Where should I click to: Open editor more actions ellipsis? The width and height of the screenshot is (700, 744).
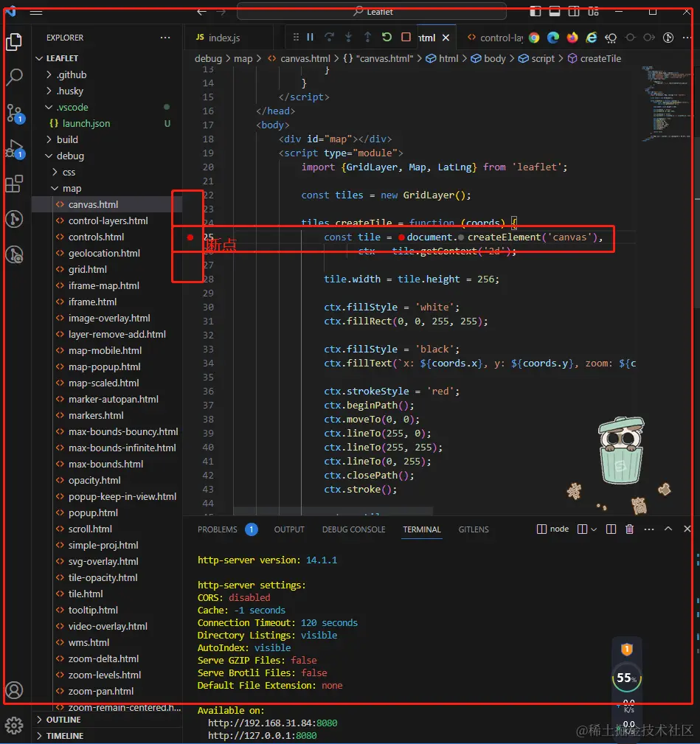click(687, 38)
